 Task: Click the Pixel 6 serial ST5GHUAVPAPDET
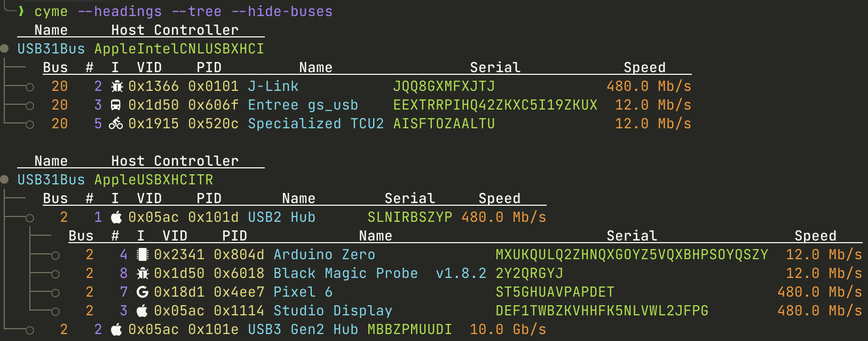[x=555, y=292]
